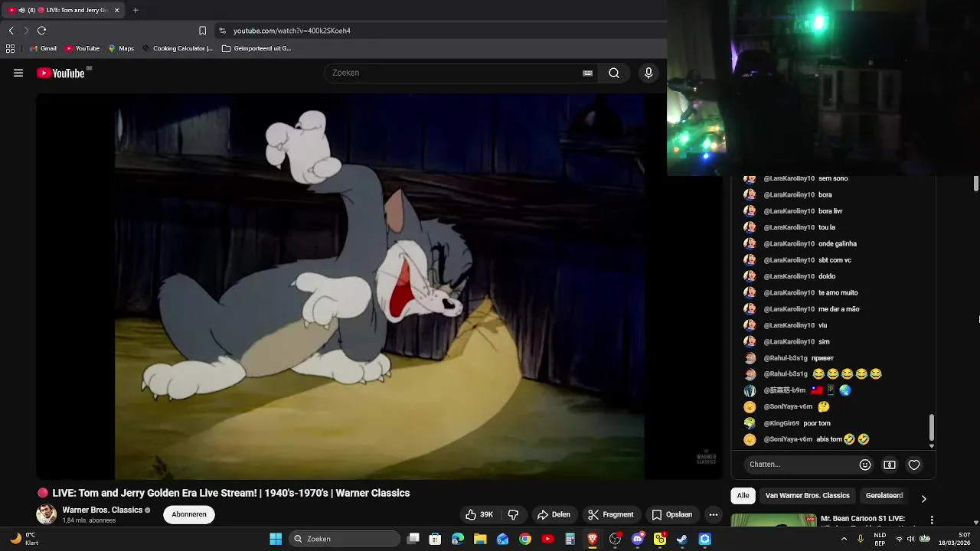The width and height of the screenshot is (980, 551).
Task: Open Discord from the taskbar
Action: (x=638, y=539)
